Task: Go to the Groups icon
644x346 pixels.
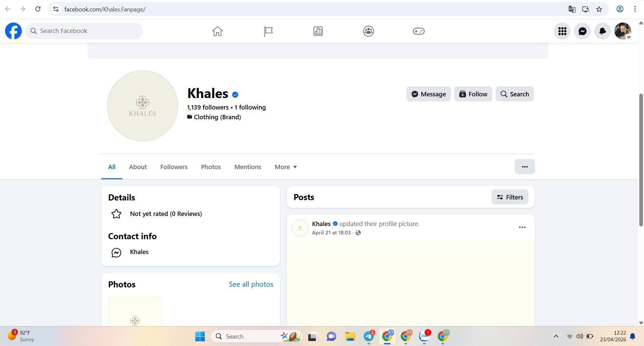Action: 368,31
